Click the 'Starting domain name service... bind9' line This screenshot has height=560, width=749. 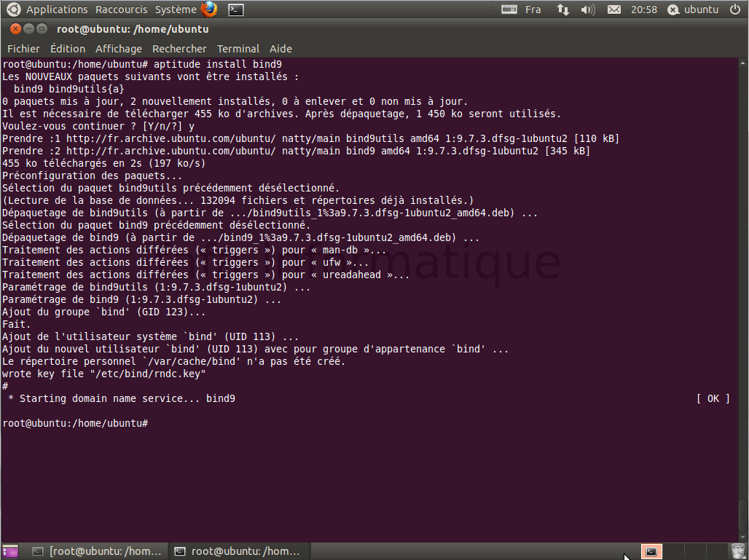(122, 398)
